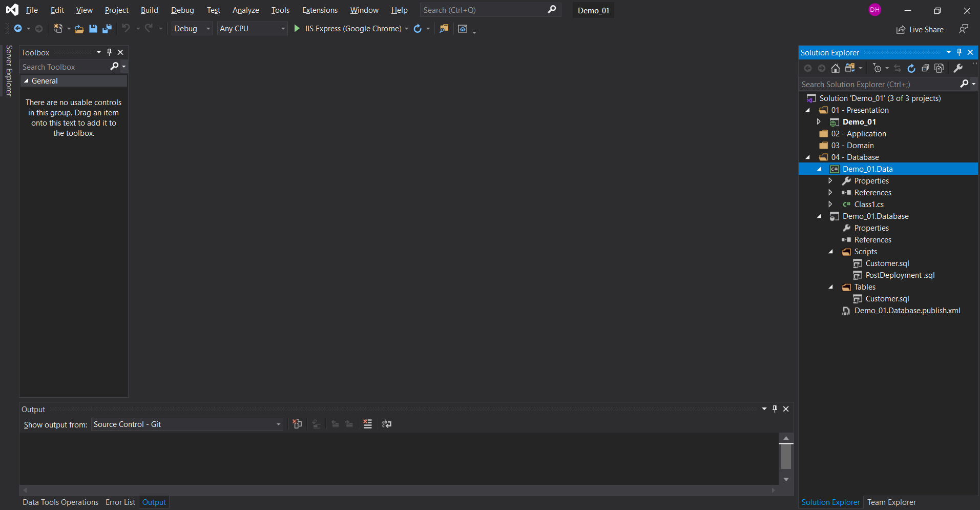Toggle word wrap in Output panel

tap(387, 424)
